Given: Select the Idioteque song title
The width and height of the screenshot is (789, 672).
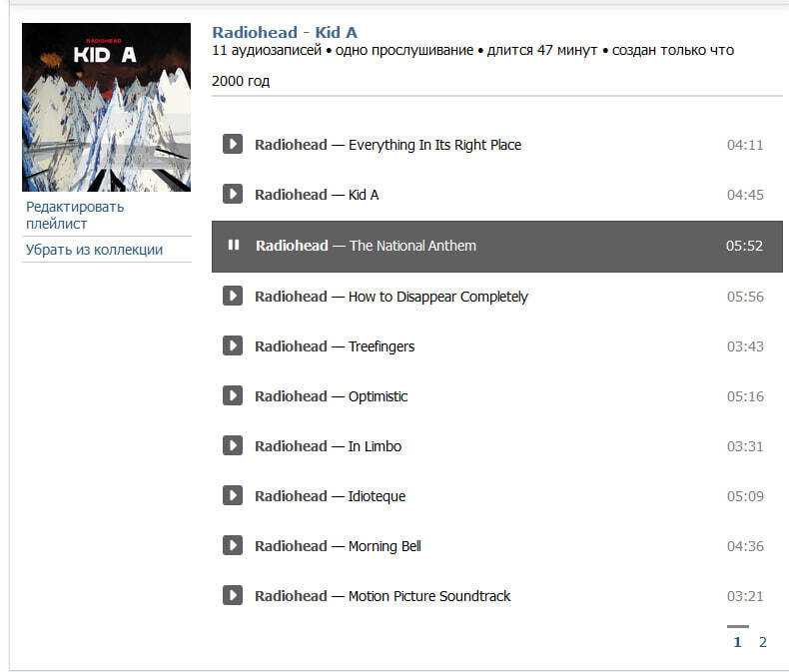Looking at the screenshot, I should tap(377, 496).
